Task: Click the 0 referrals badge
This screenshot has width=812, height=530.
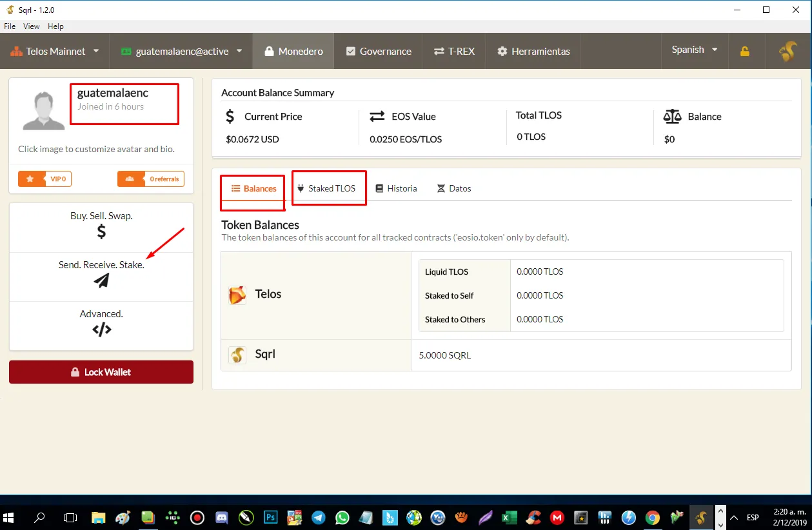Action: click(151, 179)
